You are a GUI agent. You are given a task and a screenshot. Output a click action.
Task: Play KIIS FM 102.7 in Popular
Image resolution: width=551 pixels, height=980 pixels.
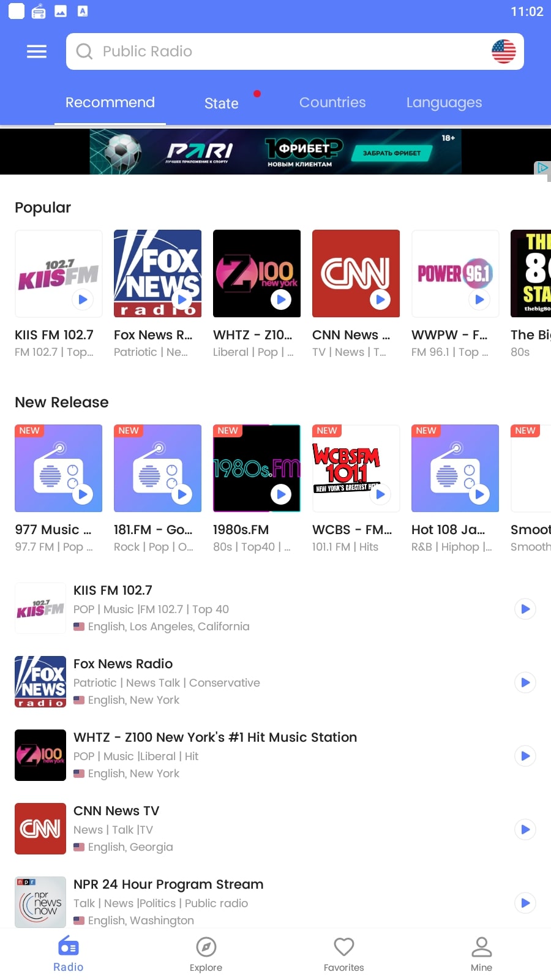point(83,300)
